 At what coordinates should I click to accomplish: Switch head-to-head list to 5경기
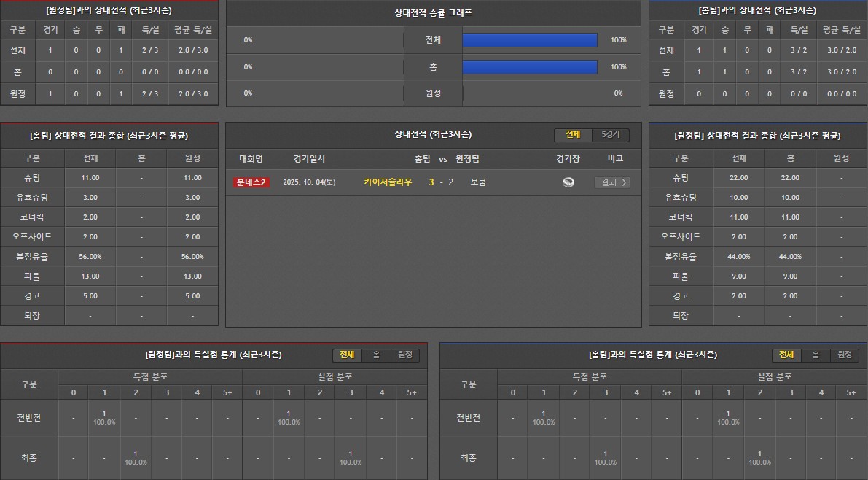click(610, 135)
